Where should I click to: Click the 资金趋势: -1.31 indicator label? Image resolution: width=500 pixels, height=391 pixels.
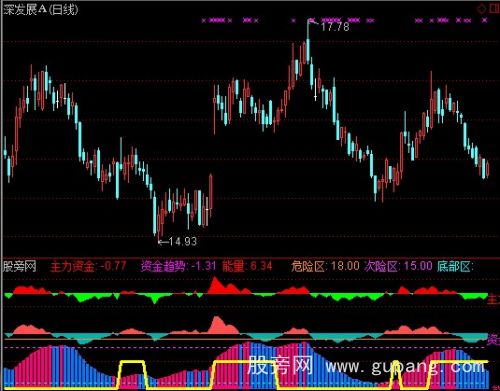[x=178, y=266]
